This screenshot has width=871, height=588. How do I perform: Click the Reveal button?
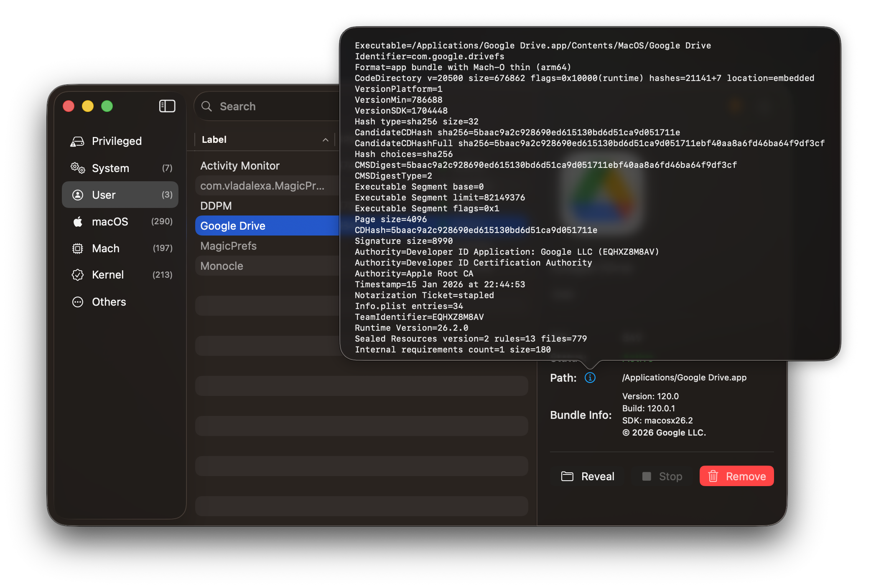coord(588,476)
